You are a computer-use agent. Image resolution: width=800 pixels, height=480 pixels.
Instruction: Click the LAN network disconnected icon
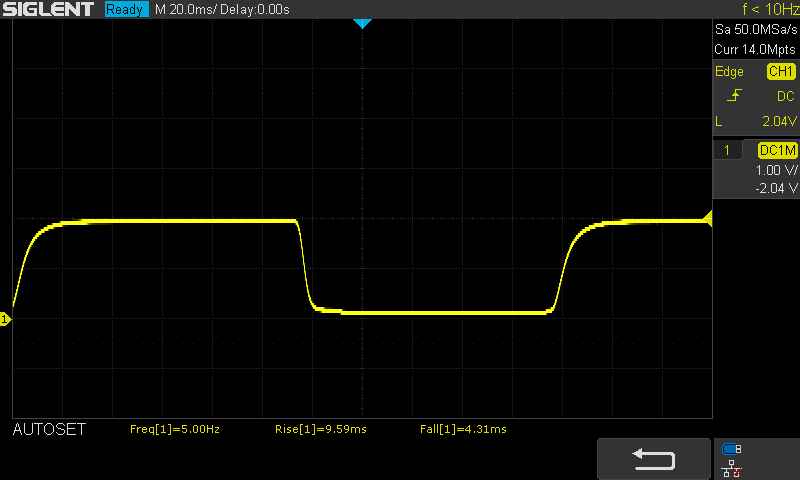pyautogui.click(x=732, y=469)
